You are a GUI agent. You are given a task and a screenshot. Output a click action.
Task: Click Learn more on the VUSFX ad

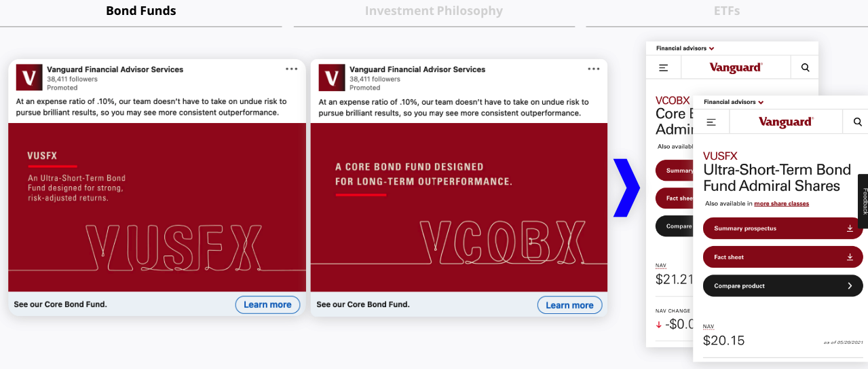click(267, 304)
